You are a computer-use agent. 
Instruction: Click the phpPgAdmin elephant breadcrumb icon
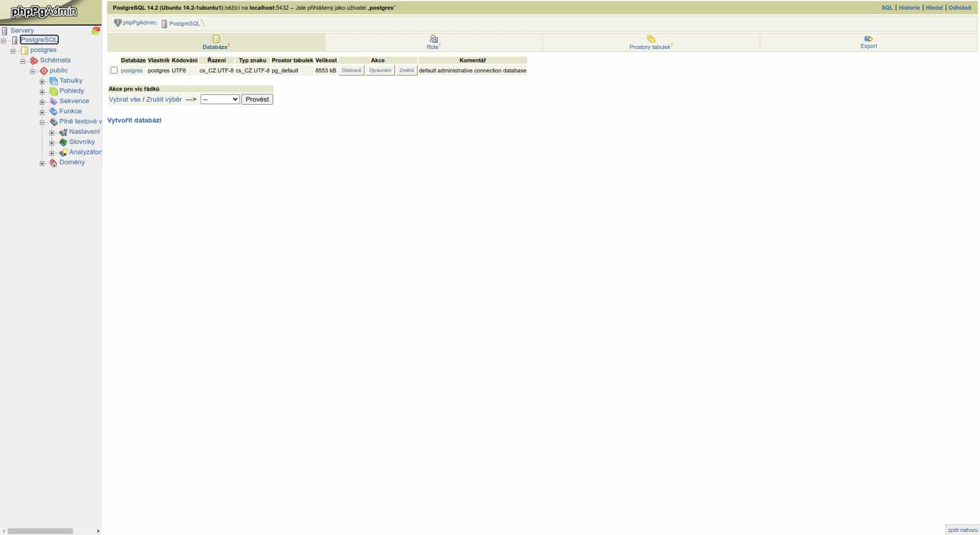[118, 23]
